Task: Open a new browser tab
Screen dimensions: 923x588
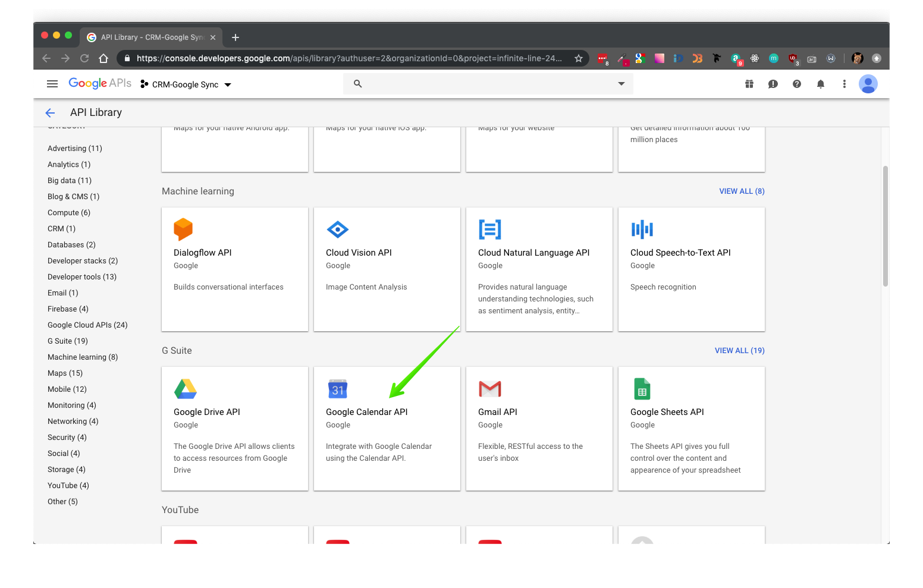Action: coord(236,37)
